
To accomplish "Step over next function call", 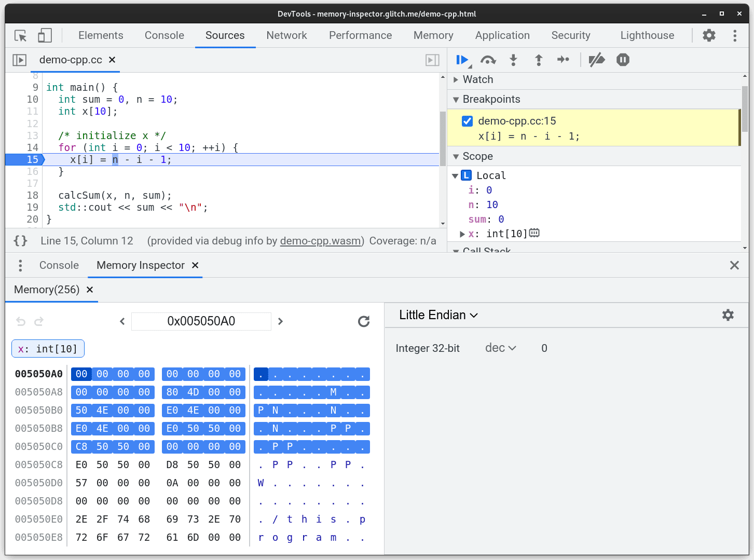I will [x=488, y=59].
